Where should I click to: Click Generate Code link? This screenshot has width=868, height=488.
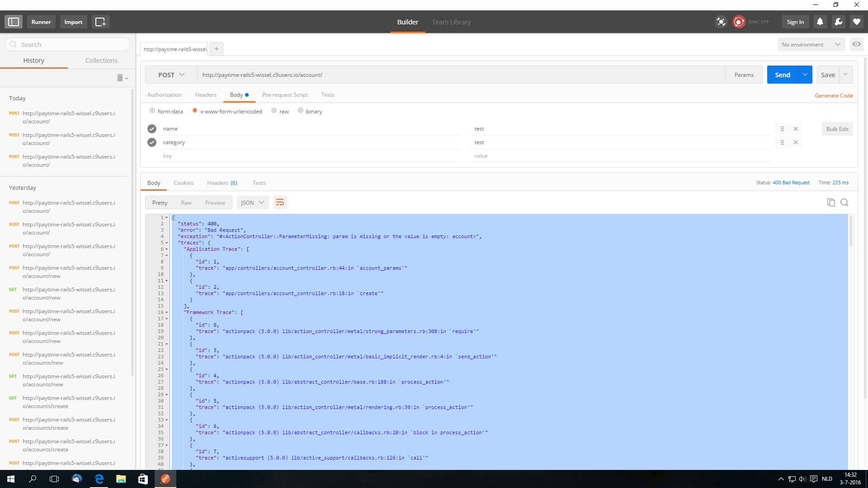click(x=834, y=95)
